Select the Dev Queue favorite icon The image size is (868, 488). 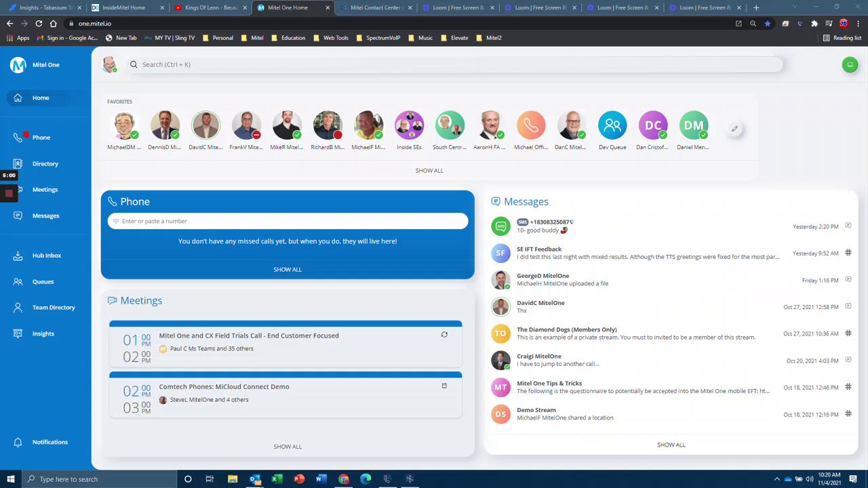[612, 125]
